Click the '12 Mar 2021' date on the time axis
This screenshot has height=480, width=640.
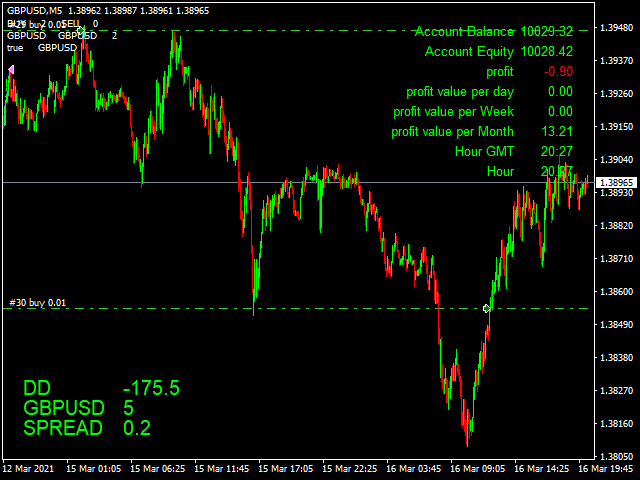(x=28, y=469)
